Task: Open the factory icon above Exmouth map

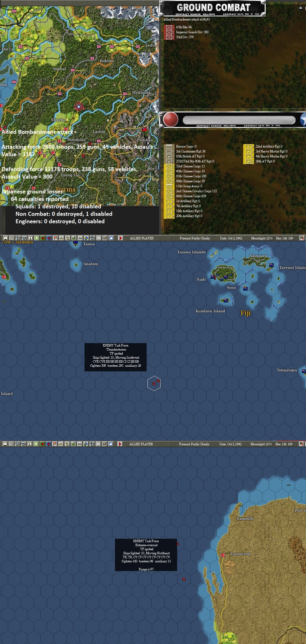Action: point(73,444)
